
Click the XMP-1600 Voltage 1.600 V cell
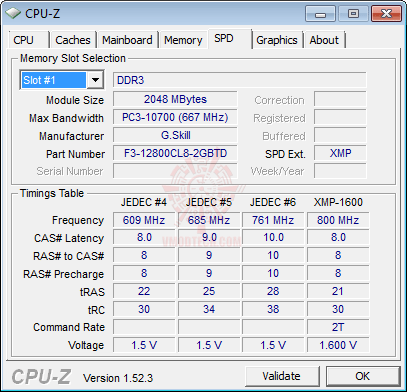click(x=338, y=345)
